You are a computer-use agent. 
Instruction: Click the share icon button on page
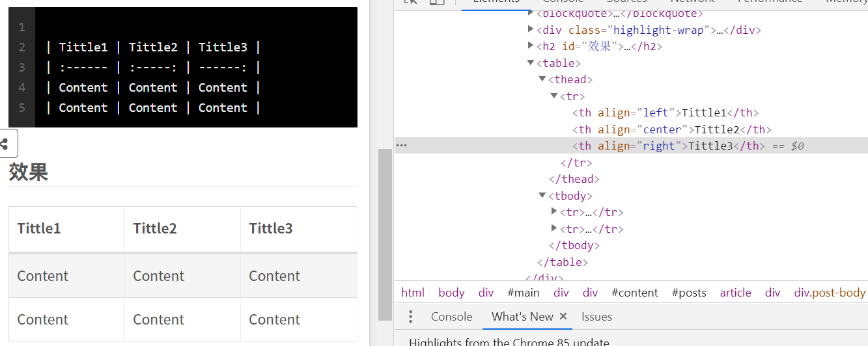tap(5, 144)
